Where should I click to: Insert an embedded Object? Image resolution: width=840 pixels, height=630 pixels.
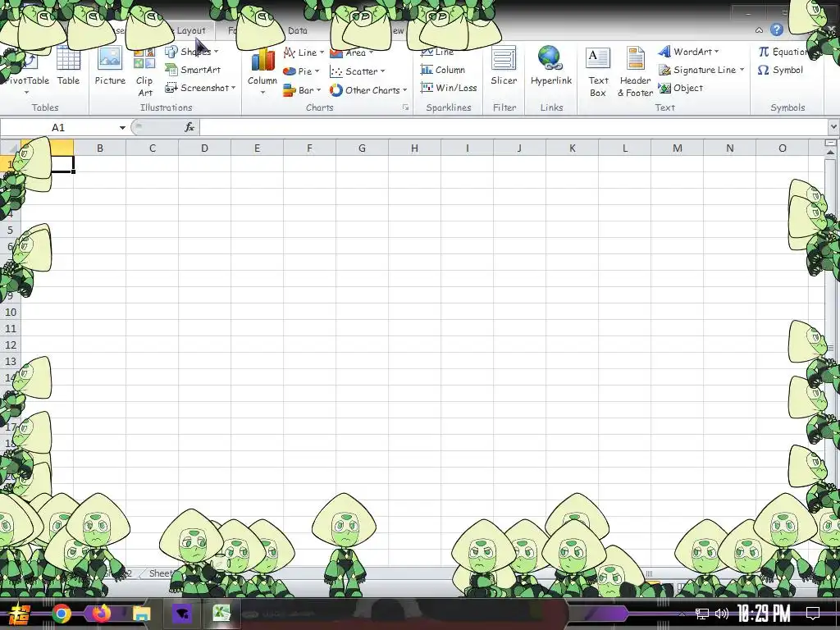(x=680, y=88)
